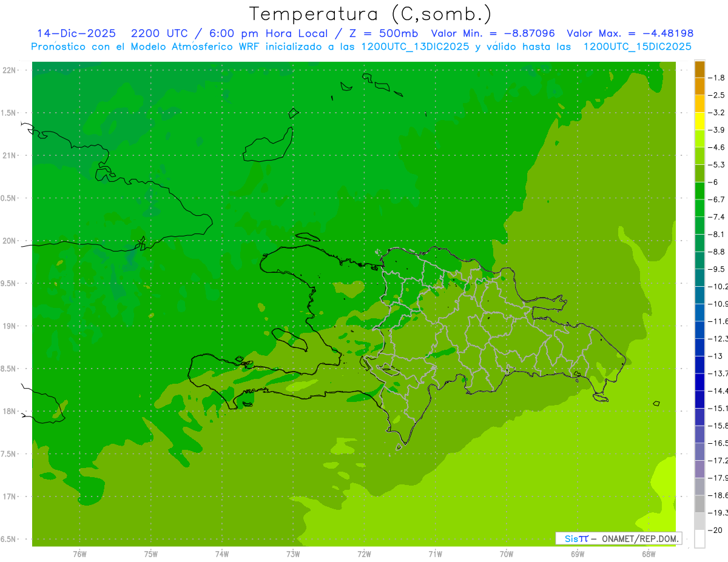Click the "Valor Min. = -8.87096" value
The height and width of the screenshot is (562, 728).
click(493, 33)
